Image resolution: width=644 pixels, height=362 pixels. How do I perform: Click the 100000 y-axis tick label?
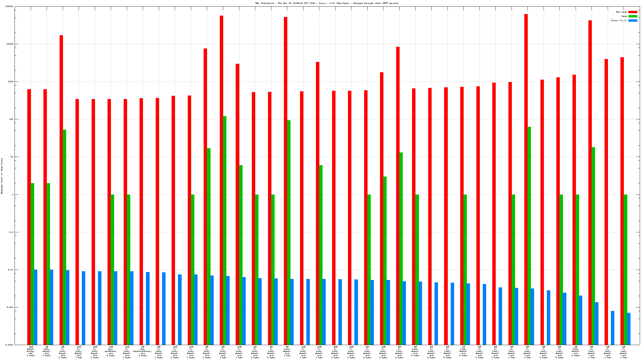[x=9, y=6]
